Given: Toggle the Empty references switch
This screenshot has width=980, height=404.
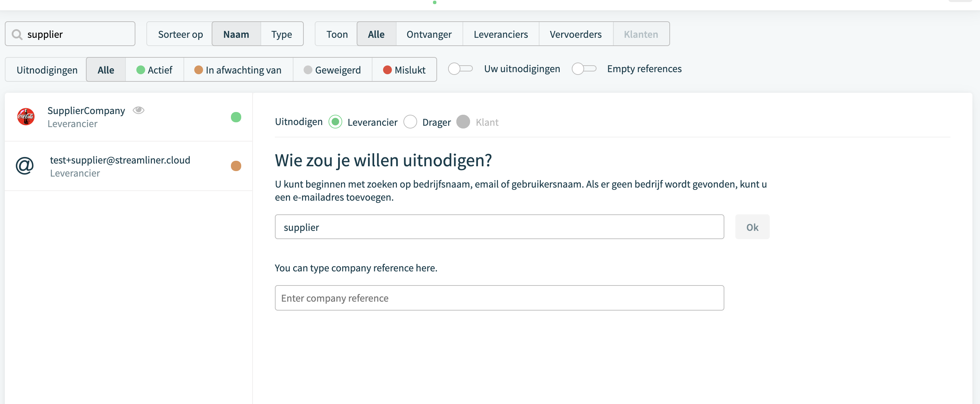Looking at the screenshot, I should pos(584,69).
